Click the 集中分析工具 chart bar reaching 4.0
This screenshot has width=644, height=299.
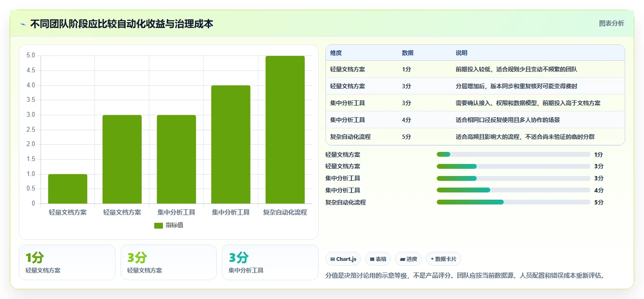[231, 145]
